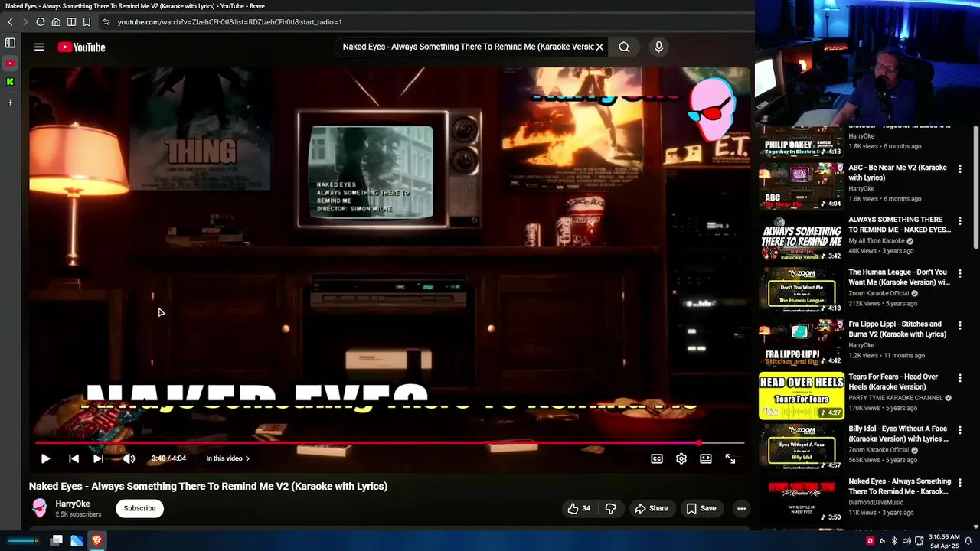Open the YouTube shortcut in Brave sidebar

pyautogui.click(x=10, y=63)
